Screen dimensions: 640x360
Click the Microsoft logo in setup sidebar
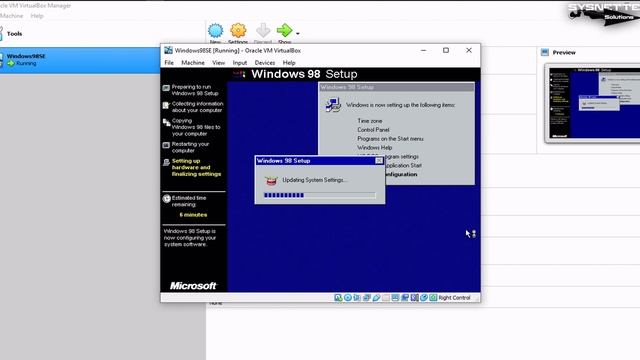(193, 286)
